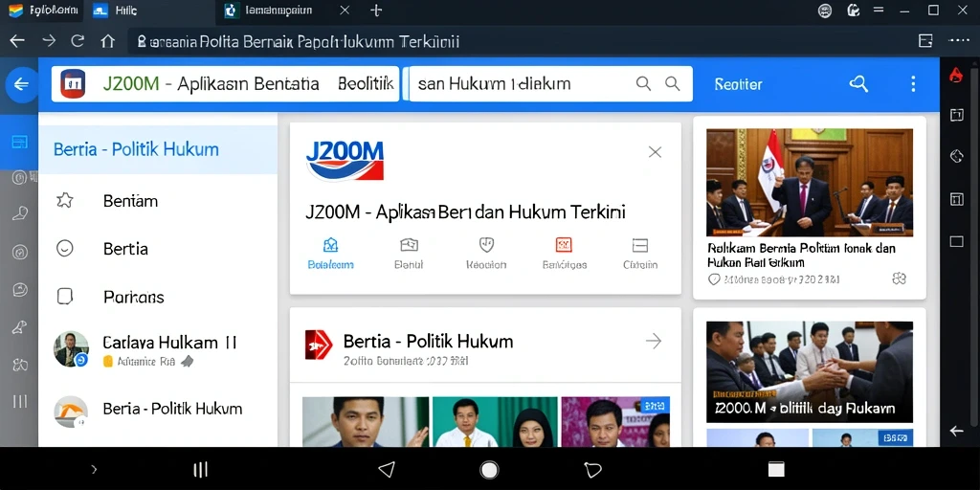This screenshot has width=980, height=490.
Task: Open the handshake news article image
Action: [x=810, y=372]
